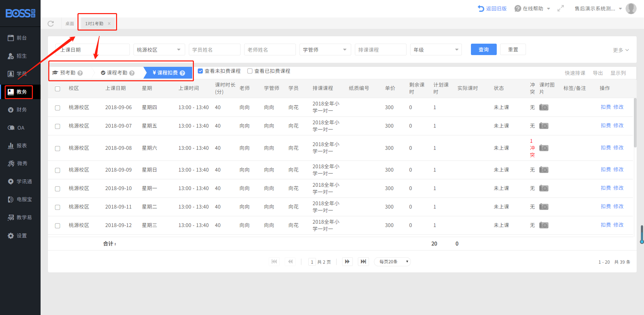Open the 每页20条 page size dropdown
This screenshot has width=644, height=315.
[x=392, y=262]
